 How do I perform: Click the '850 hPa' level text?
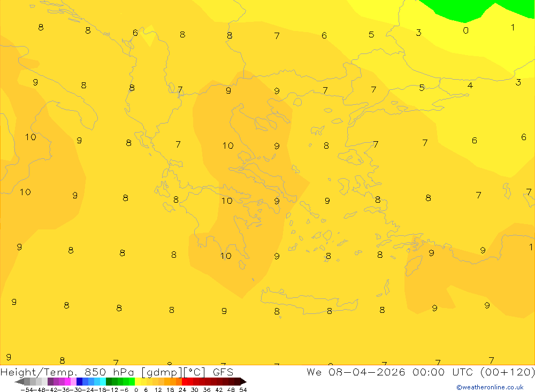(109, 372)
